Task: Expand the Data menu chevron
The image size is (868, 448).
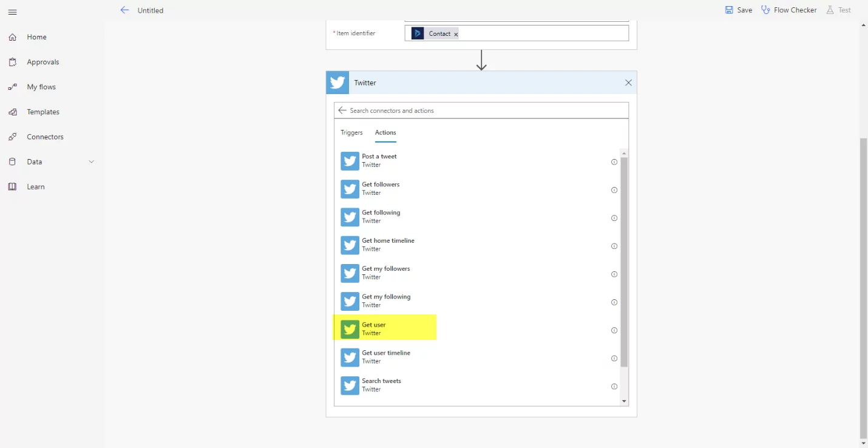Action: click(x=92, y=161)
